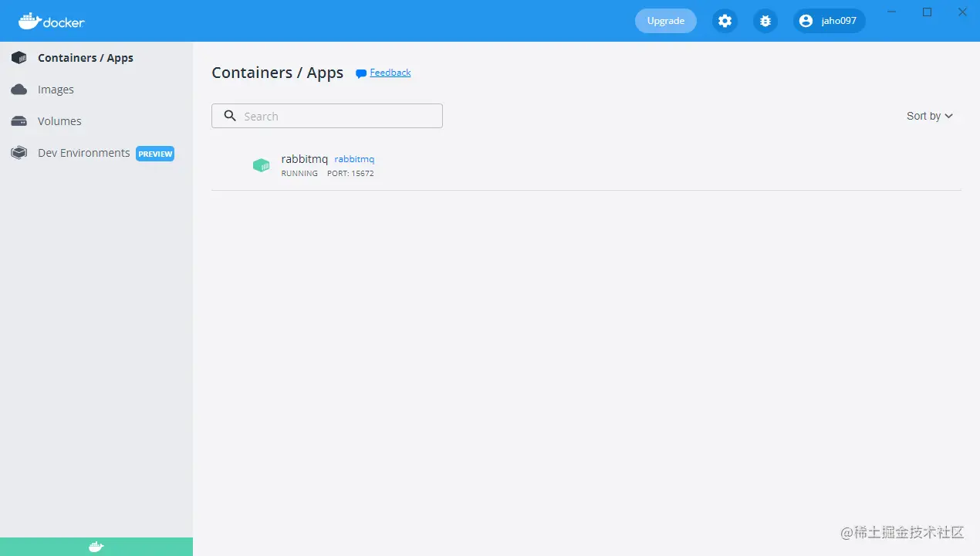Close the Docker Desktop window
This screenshot has height=556, width=980.
click(963, 12)
